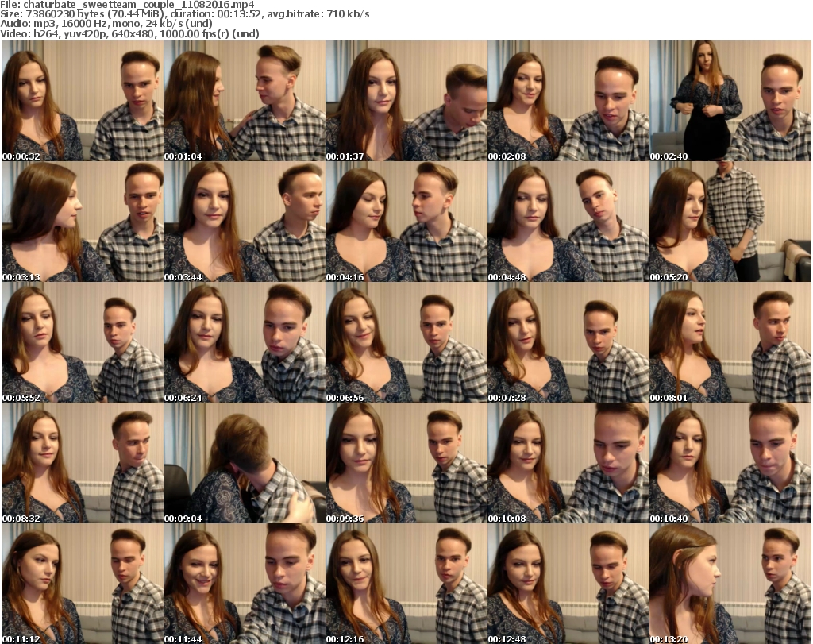813x644 pixels.
Task: Click the 'File:' name line in header
Action: 127,5
